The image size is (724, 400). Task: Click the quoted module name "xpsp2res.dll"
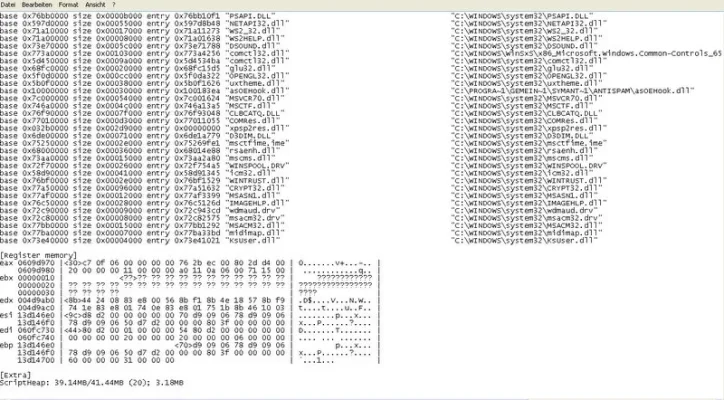(x=257, y=128)
